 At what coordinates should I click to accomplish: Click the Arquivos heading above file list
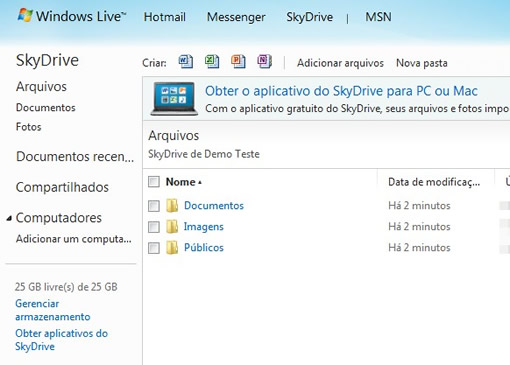pos(174,136)
